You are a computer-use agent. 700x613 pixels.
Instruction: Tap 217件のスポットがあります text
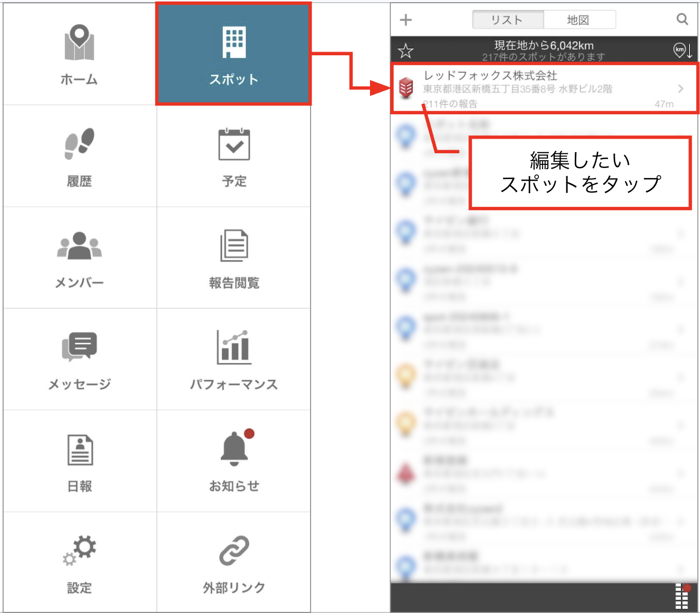(544, 57)
